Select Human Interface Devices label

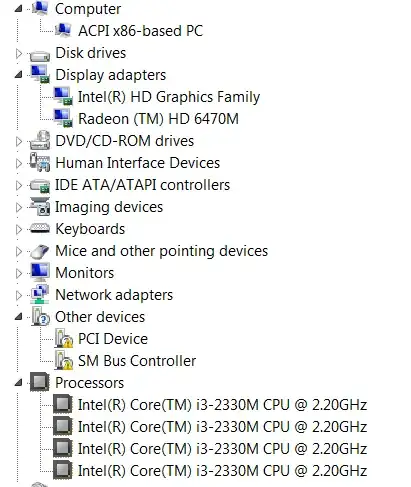[138, 163]
